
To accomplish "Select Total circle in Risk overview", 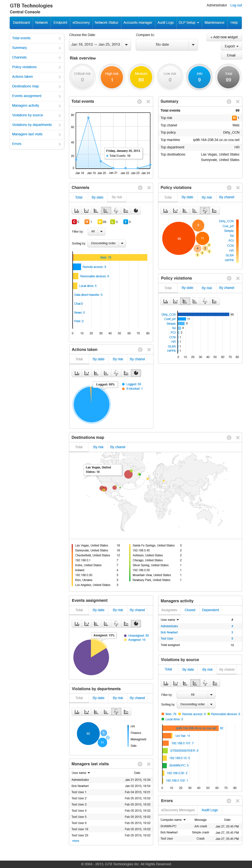I will pyautogui.click(x=229, y=77).
